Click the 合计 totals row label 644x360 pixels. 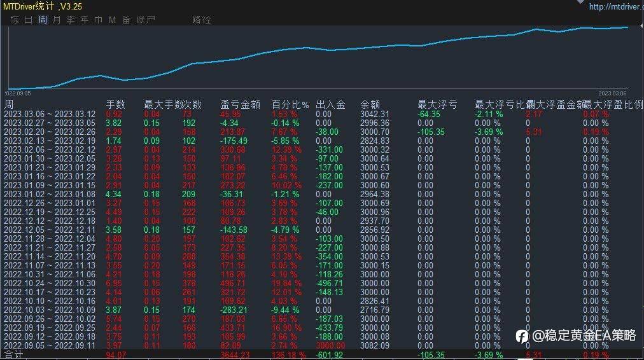pos(13,355)
